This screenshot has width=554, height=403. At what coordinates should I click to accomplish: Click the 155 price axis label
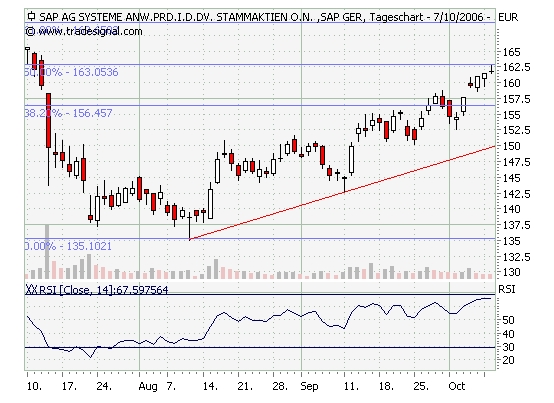tap(511, 115)
